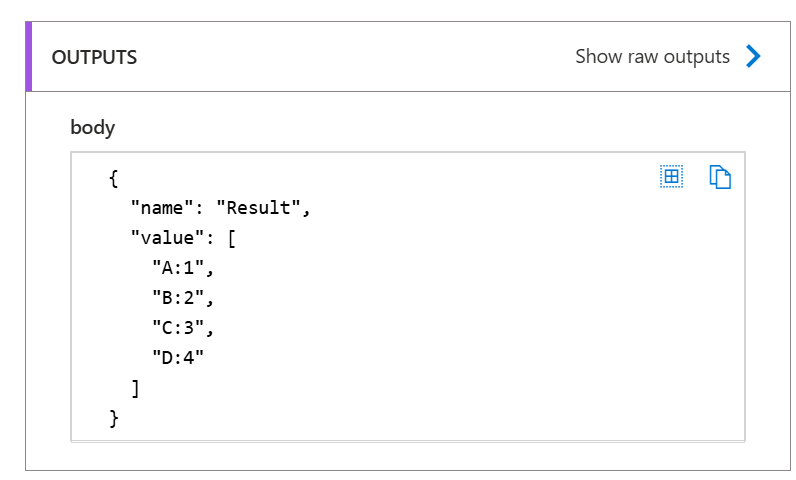Click the "D:4" array entry
Viewport: 796px width, 480px height.
coord(181,358)
